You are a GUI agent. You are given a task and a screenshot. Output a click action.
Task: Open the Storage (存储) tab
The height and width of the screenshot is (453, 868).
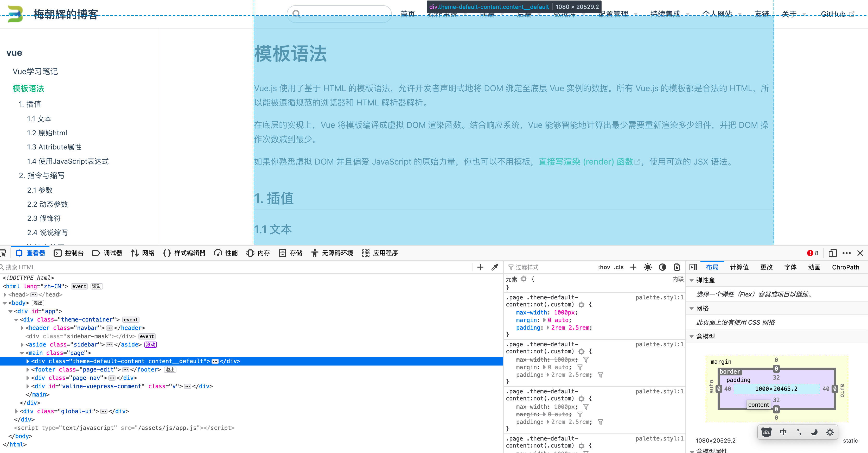coord(290,253)
